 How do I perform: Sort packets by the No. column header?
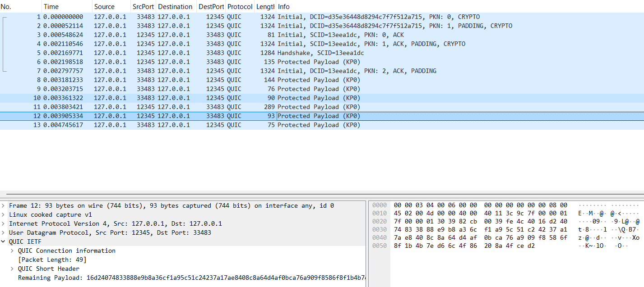pos(21,7)
